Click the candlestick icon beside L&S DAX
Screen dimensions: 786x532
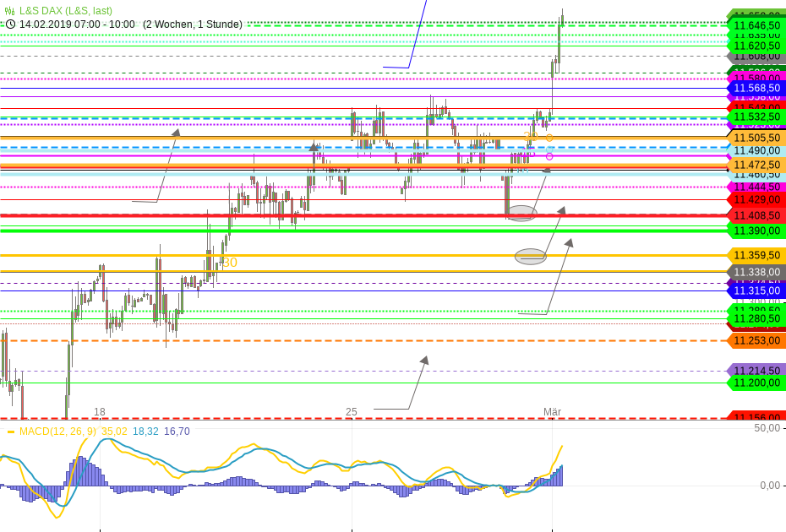point(10,11)
